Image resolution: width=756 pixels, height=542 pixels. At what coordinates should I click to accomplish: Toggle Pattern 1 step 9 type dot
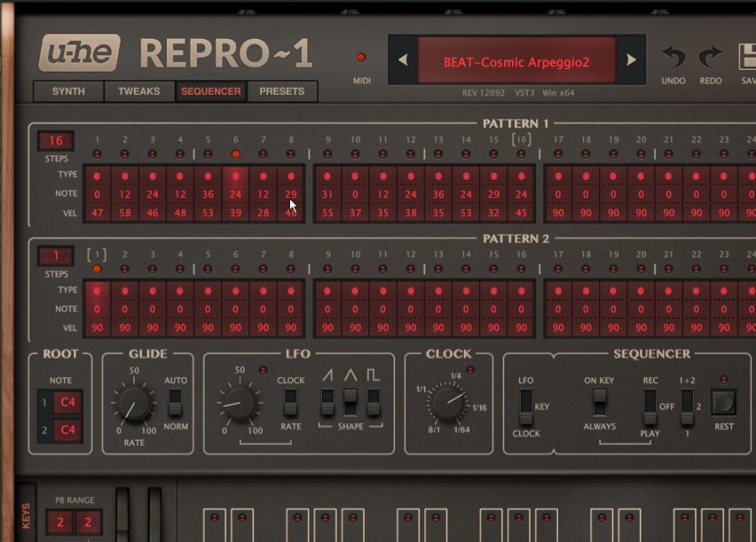pos(327,176)
